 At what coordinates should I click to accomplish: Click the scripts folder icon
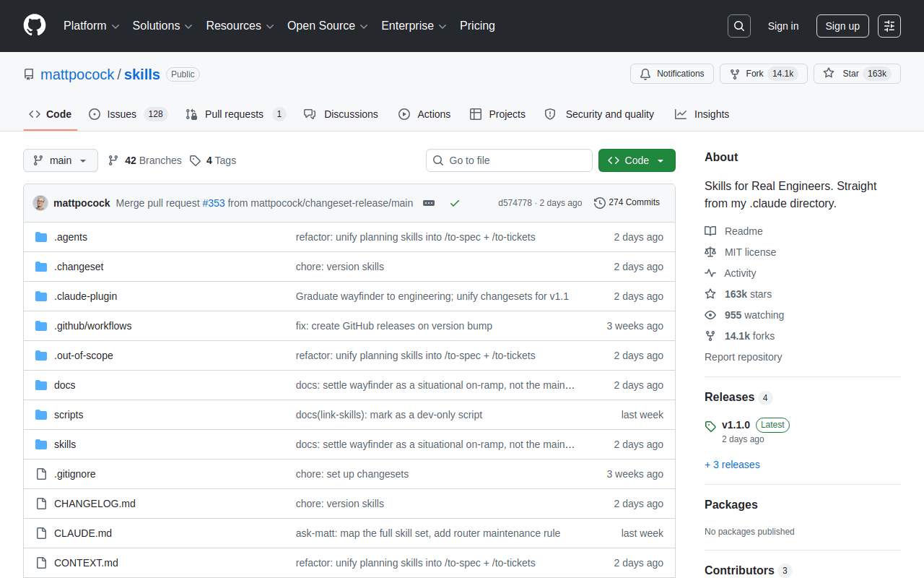coord(41,415)
